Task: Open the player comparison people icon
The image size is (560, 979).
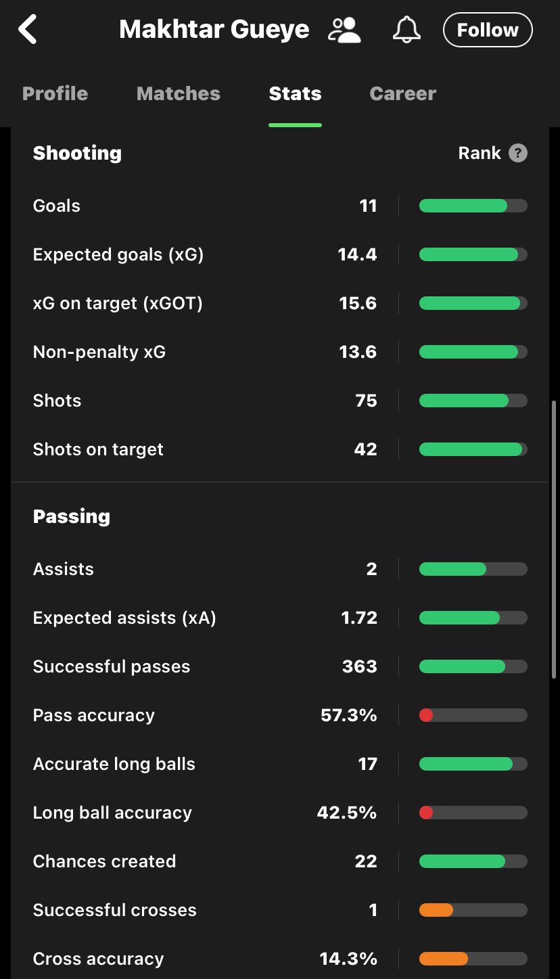Action: (344, 30)
